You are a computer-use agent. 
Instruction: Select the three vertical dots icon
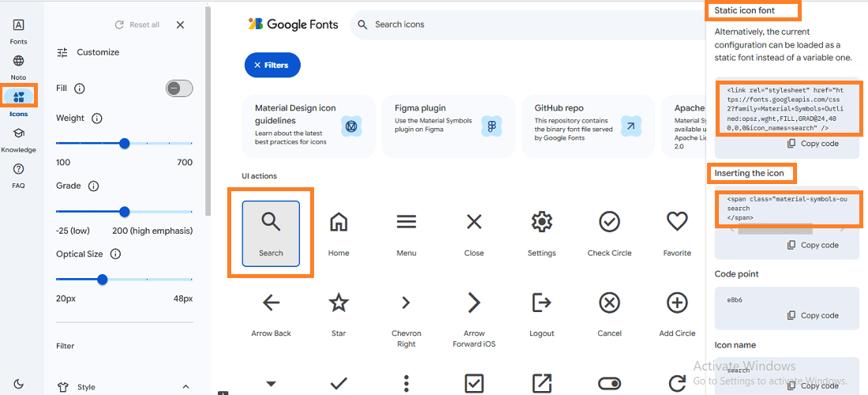(x=406, y=383)
